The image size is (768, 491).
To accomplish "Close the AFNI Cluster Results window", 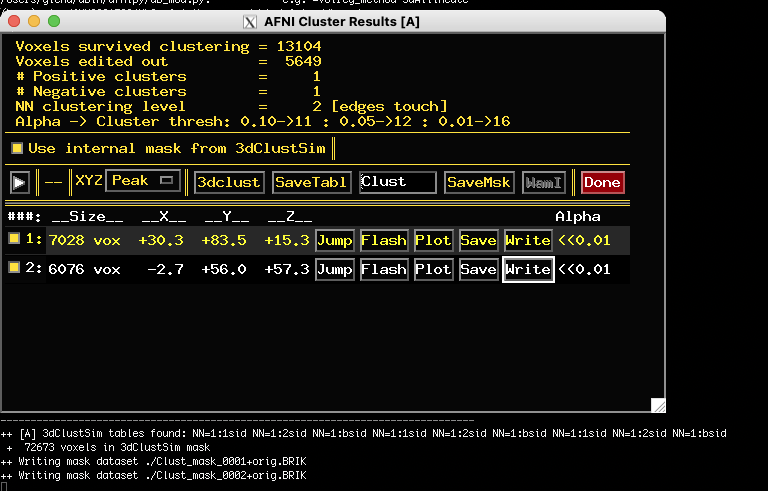I will pos(14,21).
